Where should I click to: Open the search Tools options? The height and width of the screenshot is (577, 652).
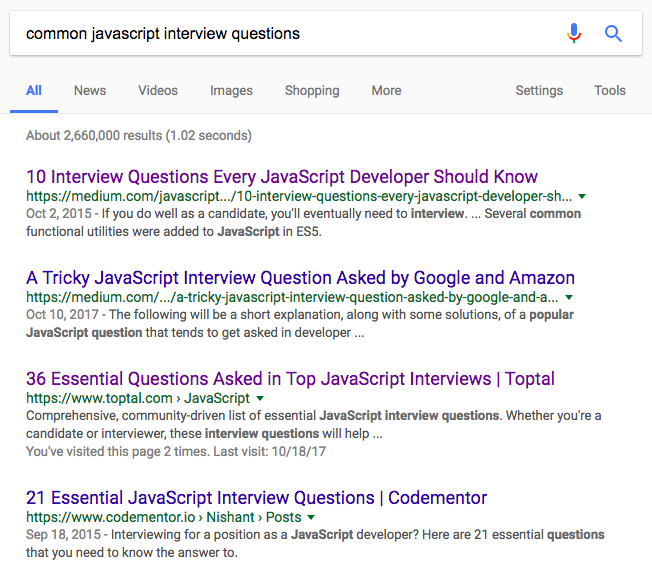610,90
